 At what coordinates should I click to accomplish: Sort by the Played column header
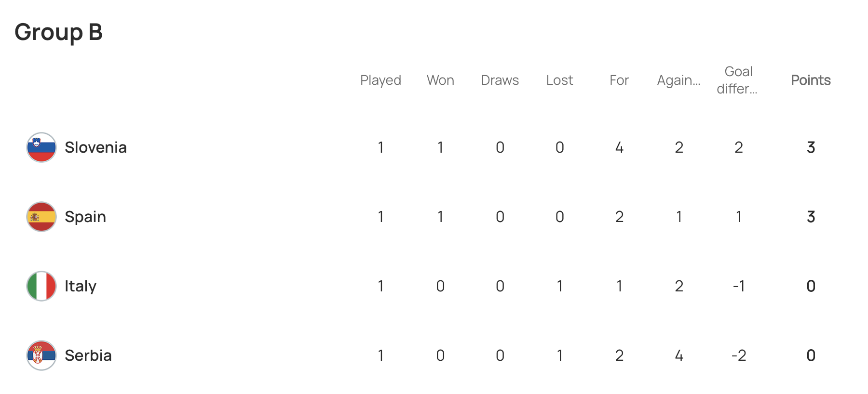tap(380, 80)
